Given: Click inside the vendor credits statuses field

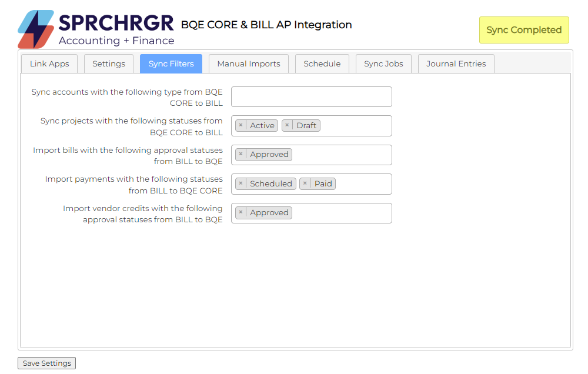Looking at the screenshot, I should (x=341, y=213).
